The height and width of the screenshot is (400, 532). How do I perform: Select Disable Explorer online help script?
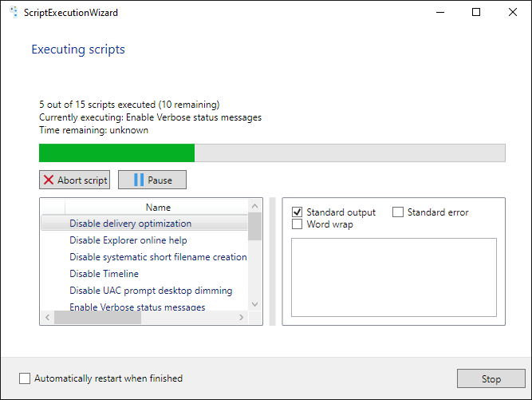(128, 240)
